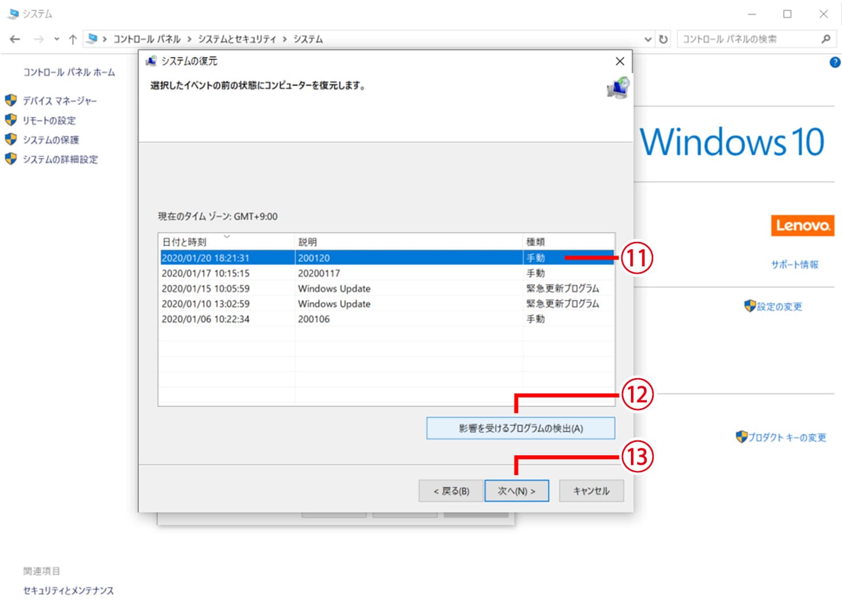Open the recent locations dropdown arrow
Viewport: 842px width, 616px height.
point(56,39)
